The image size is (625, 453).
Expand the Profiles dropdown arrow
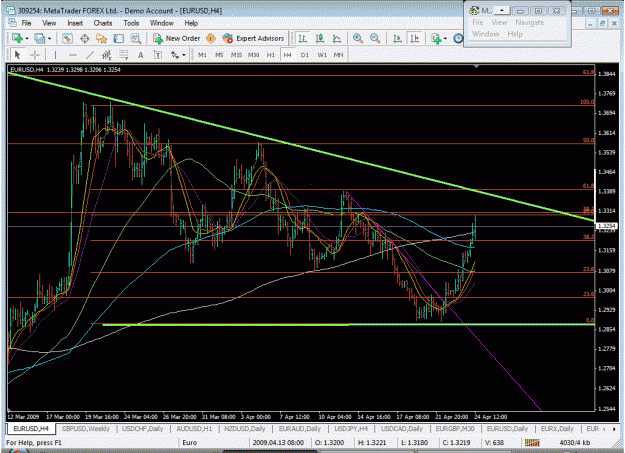point(49,39)
